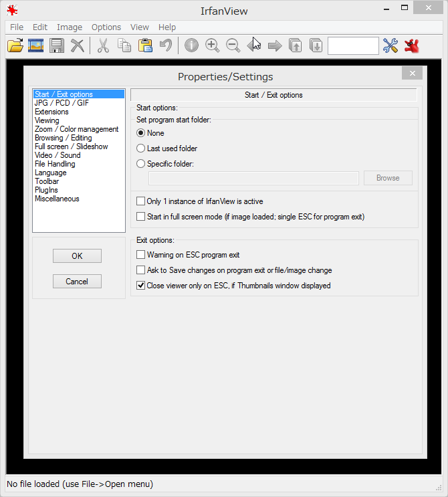The width and height of the screenshot is (448, 497).
Task: Enable Warning on ESC program exit
Action: tap(188, 255)
